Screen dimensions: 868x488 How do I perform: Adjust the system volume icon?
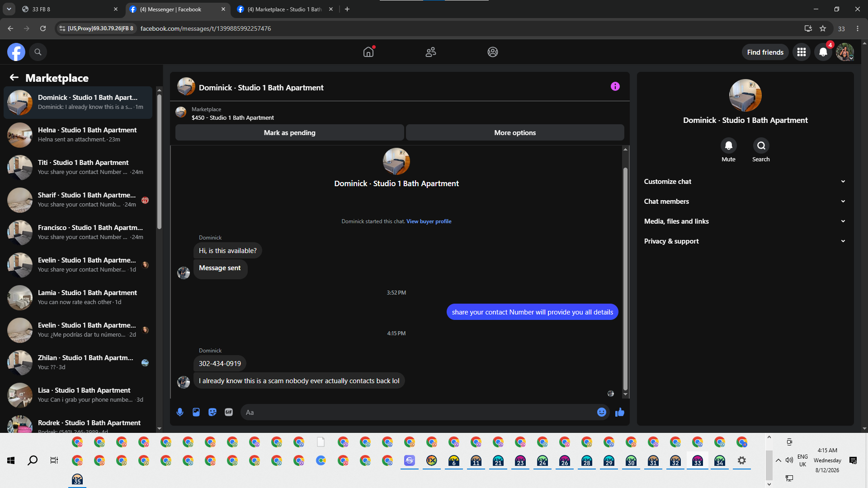789,460
